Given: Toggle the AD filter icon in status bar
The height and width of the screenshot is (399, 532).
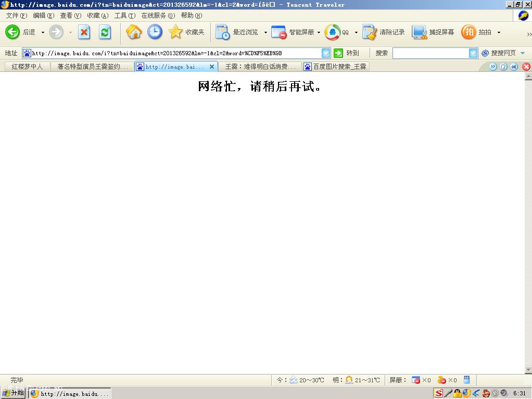Looking at the screenshot, I should [466, 380].
